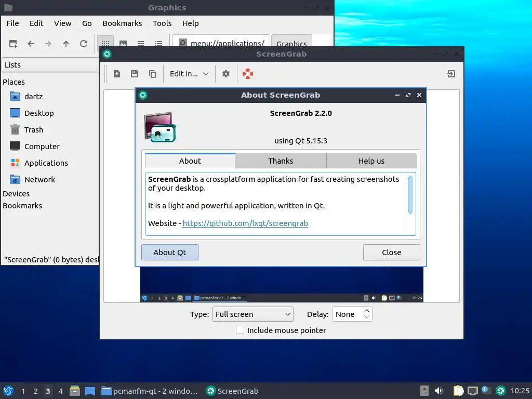Open ScreenGrab options gear icon

tap(225, 74)
